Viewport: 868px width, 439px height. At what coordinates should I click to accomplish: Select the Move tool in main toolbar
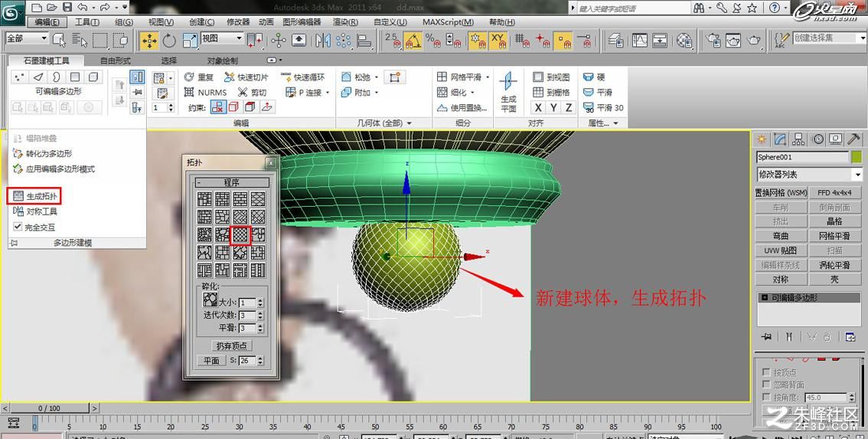pos(148,41)
